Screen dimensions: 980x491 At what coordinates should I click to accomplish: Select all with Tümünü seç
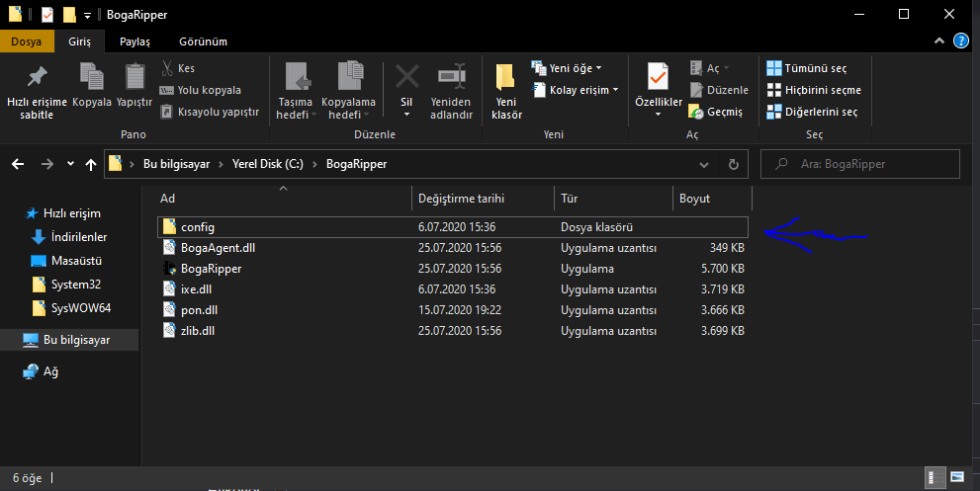pyautogui.click(x=806, y=68)
